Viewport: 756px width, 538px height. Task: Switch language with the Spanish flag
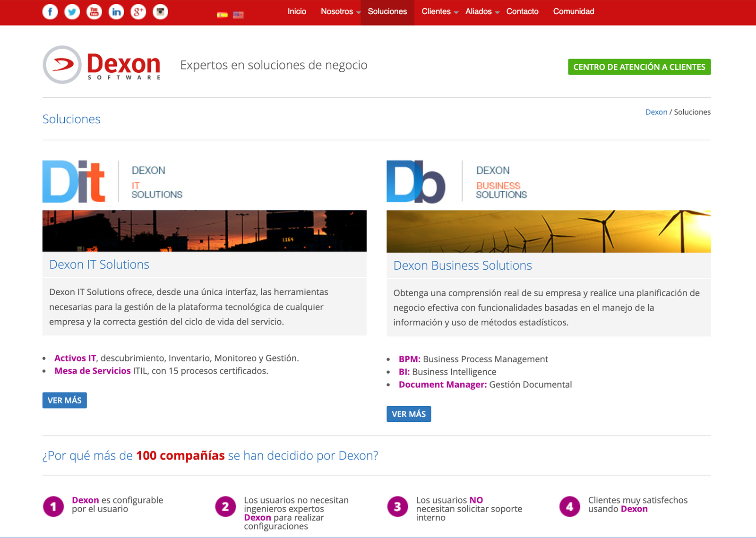click(x=222, y=15)
